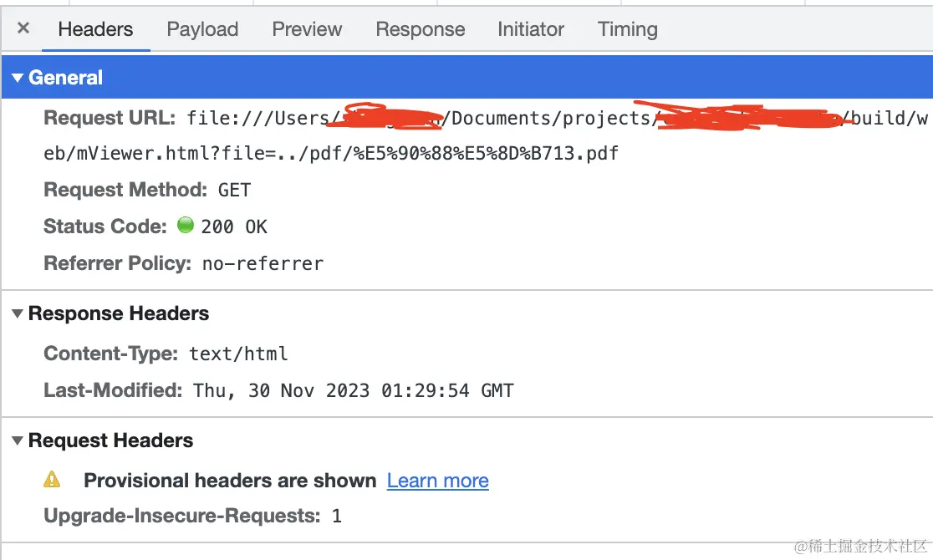The width and height of the screenshot is (933, 560).
Task: Click the Request Method GET value
Action: tap(234, 190)
